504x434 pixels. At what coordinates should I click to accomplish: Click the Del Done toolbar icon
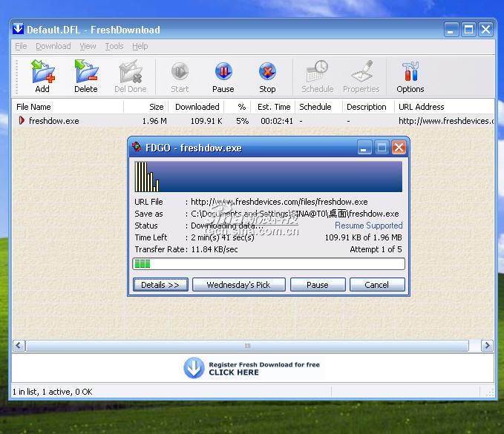131,71
